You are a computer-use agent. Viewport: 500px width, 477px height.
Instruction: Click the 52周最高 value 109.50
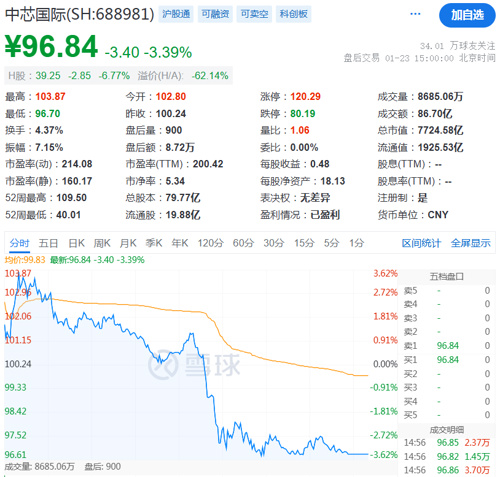(x=72, y=198)
